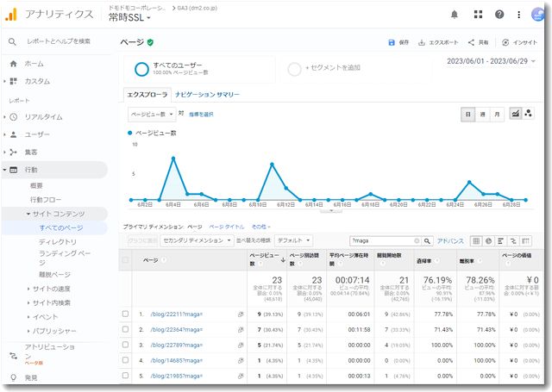Click the カスタム dashboard icon
Image resolution: width=552 pixels, height=392 pixels.
click(x=14, y=81)
